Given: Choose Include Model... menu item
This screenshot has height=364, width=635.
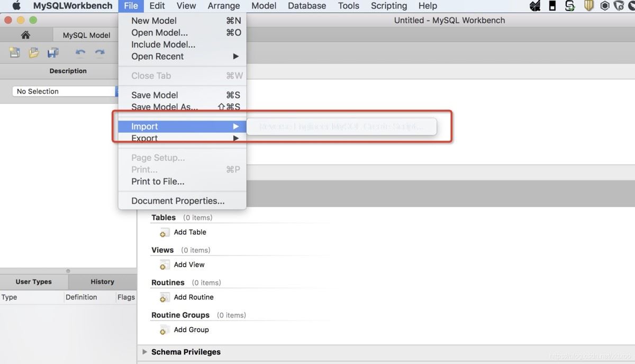Looking at the screenshot, I should pyautogui.click(x=182, y=44).
